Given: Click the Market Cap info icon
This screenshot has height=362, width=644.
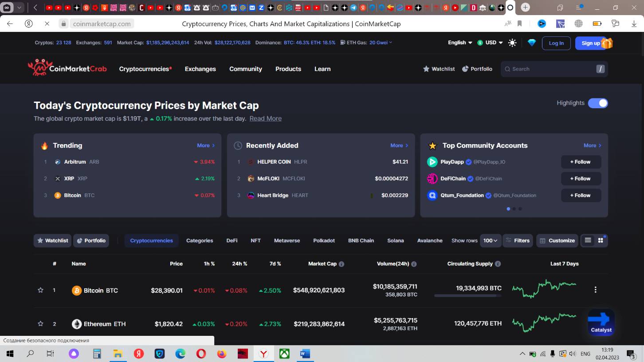Looking at the screenshot, I should pos(342,264).
